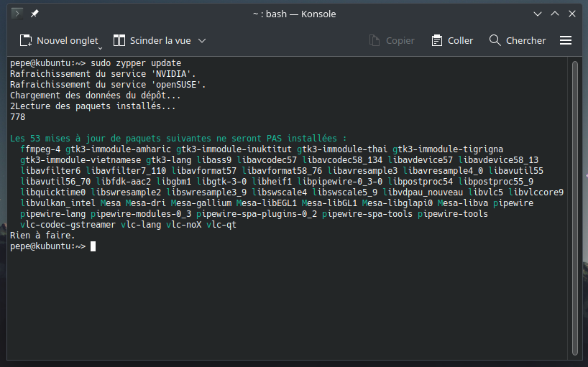Click the line 'Rien à faire.'
This screenshot has height=367, width=588.
point(42,236)
